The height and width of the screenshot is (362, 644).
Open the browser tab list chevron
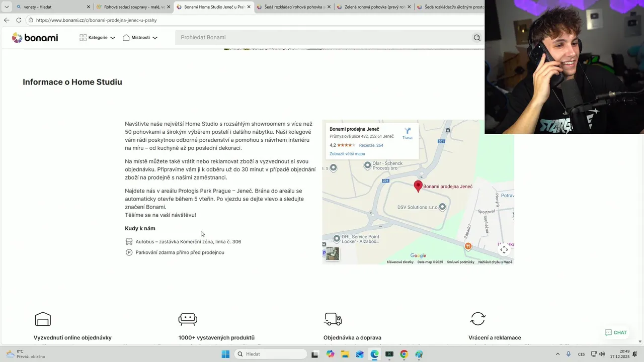(x=7, y=7)
